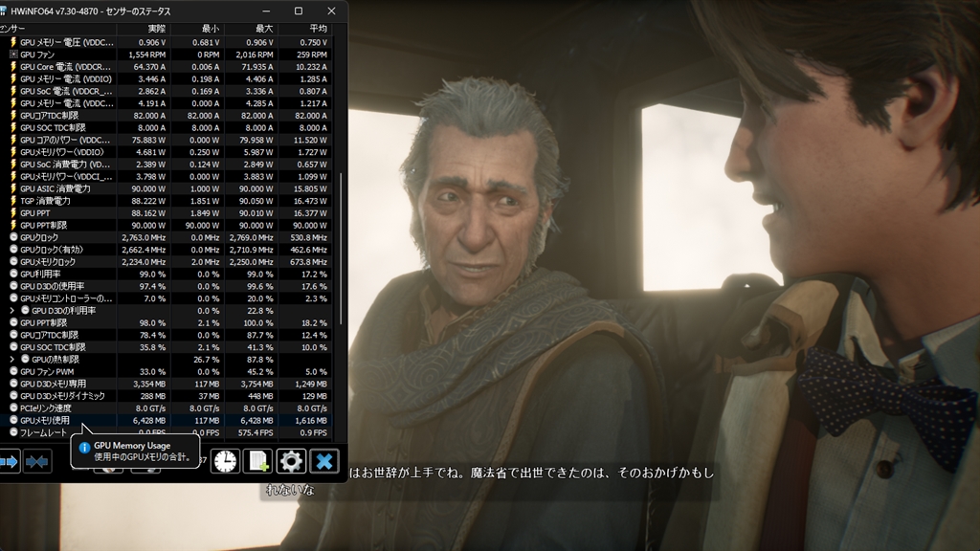Click the lightning icon of GPU SOC TDC制限 ampere row
Viewport: 980px width, 551px height.
click(x=13, y=127)
